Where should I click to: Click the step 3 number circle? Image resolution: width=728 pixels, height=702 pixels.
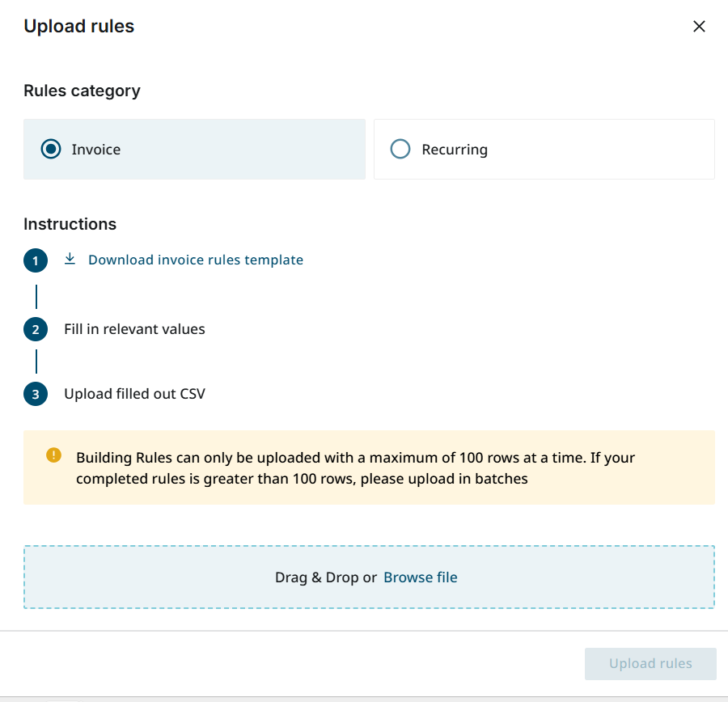36,395
